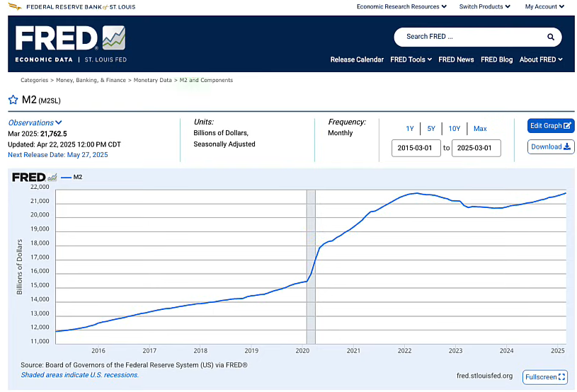Image resolution: width=577 pixels, height=392 pixels.
Task: Click the FRED chart logo above graph
Action: (x=34, y=177)
